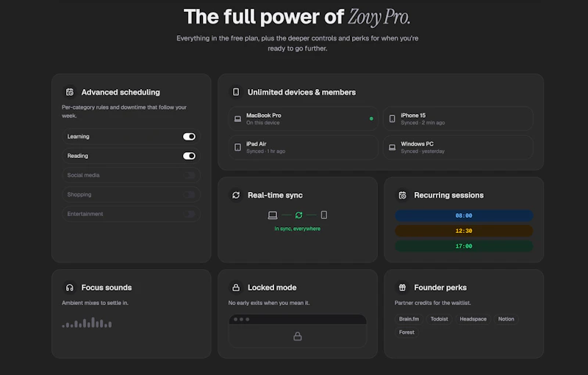Click the Advanced scheduling calendar icon
This screenshot has width=588, height=375.
coord(70,92)
